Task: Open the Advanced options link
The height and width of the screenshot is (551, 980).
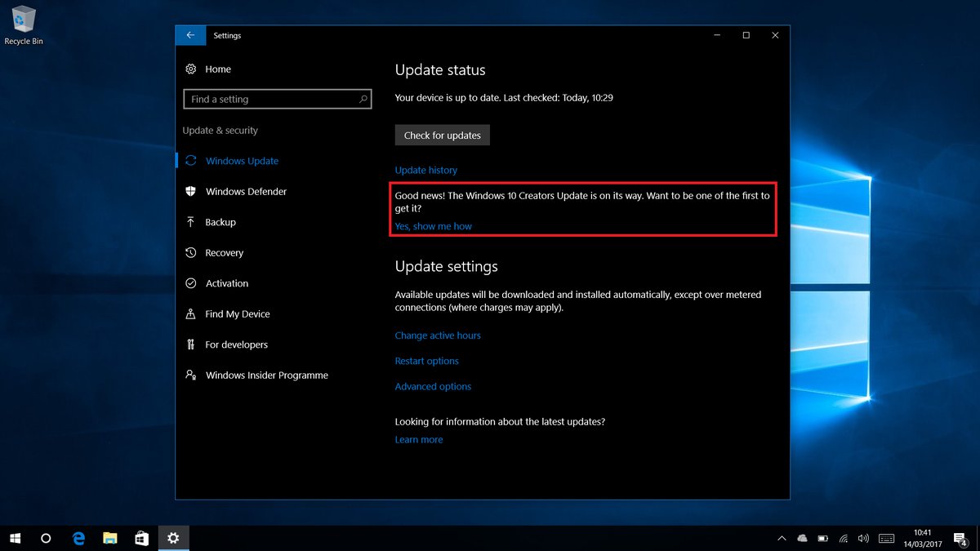Action: [433, 386]
